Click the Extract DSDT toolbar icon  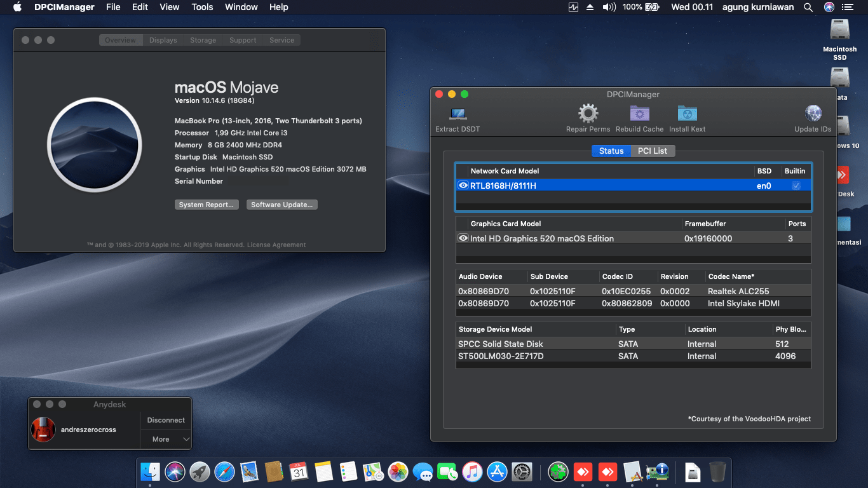(x=457, y=114)
